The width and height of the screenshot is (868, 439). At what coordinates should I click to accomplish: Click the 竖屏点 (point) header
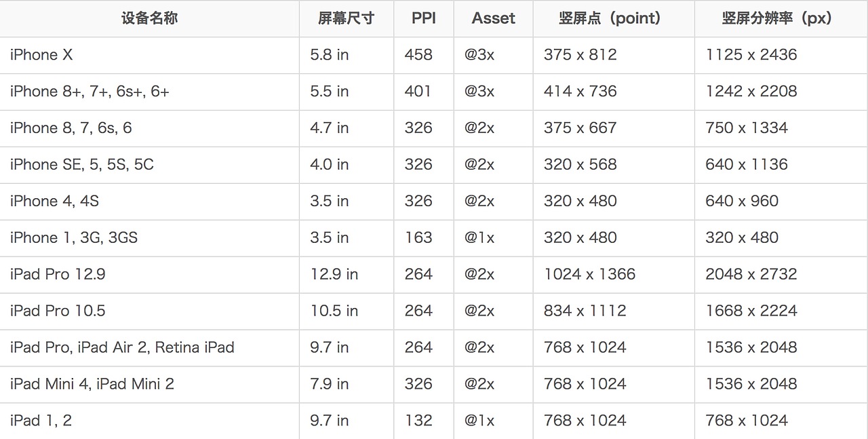[x=610, y=19]
